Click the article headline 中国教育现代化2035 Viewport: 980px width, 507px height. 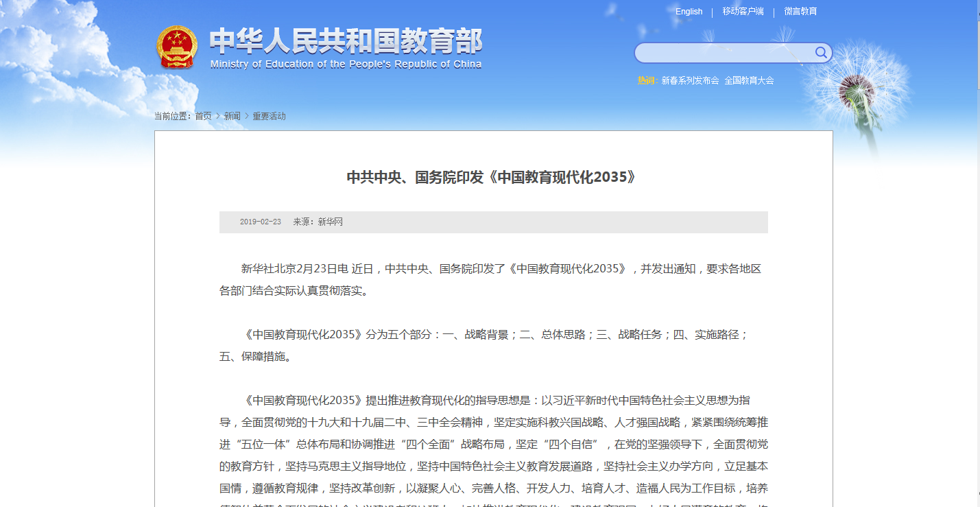coord(492,177)
